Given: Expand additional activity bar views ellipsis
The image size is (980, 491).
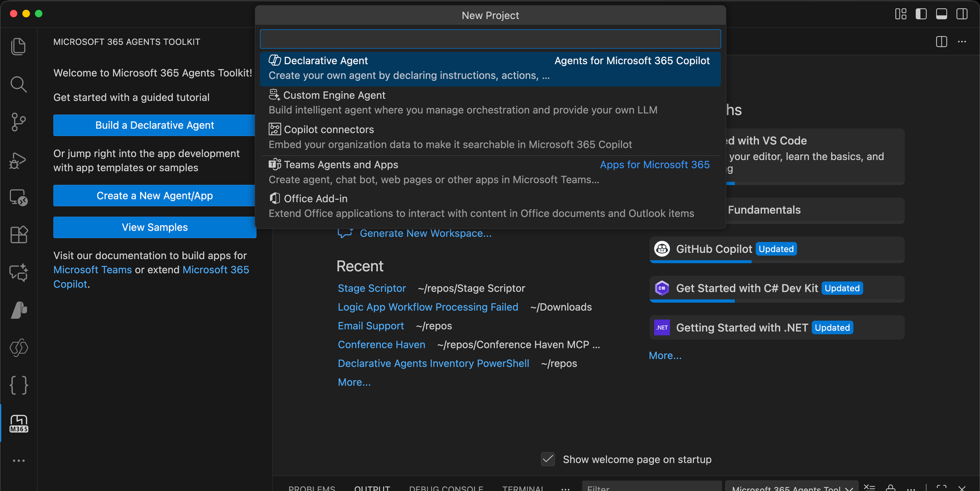Looking at the screenshot, I should (x=19, y=461).
